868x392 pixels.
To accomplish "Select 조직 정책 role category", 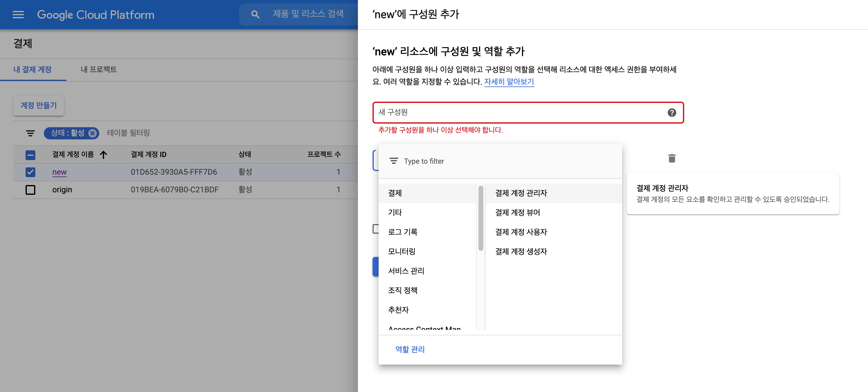I will [x=427, y=291].
